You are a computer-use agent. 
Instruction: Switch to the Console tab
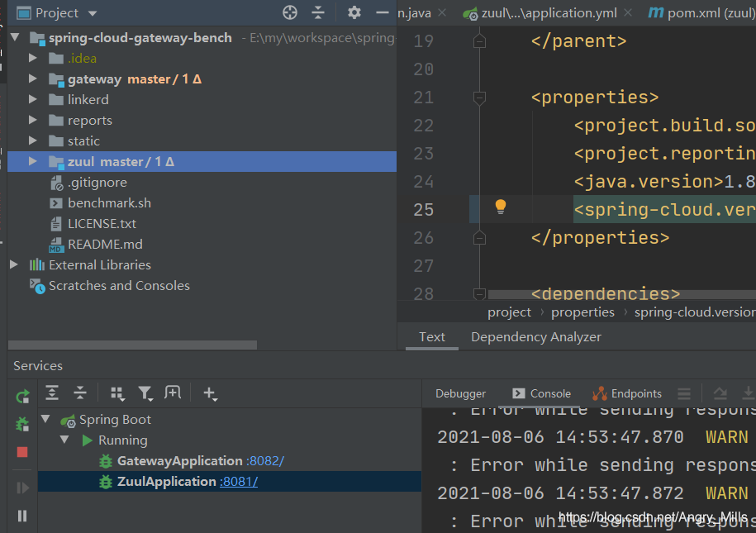[x=541, y=393]
